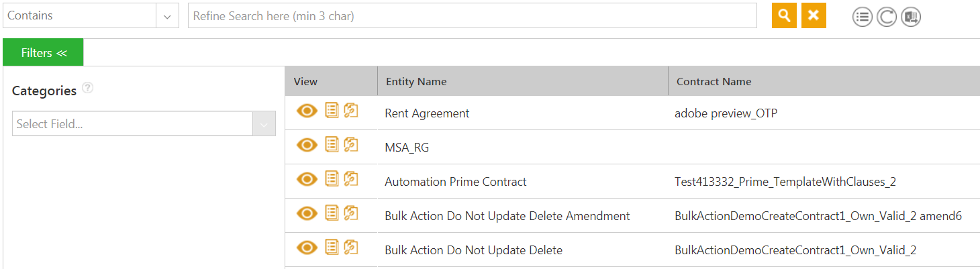Sort by the Contract Name column header
The height and width of the screenshot is (269, 980).
pyautogui.click(x=714, y=82)
